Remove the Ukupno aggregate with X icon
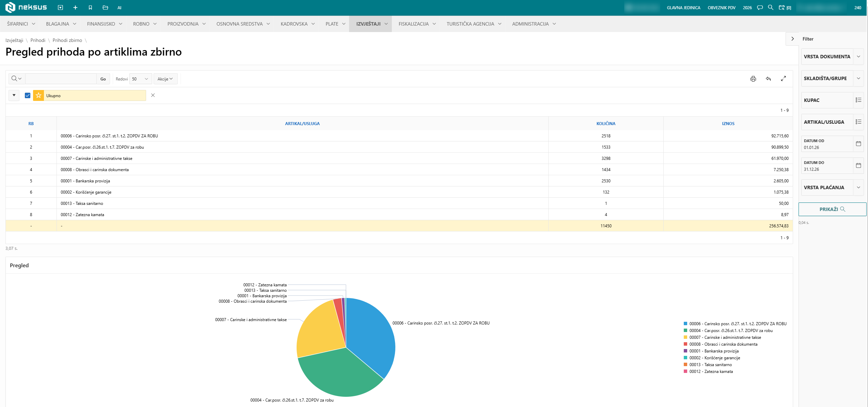The width and height of the screenshot is (868, 407). point(153,95)
